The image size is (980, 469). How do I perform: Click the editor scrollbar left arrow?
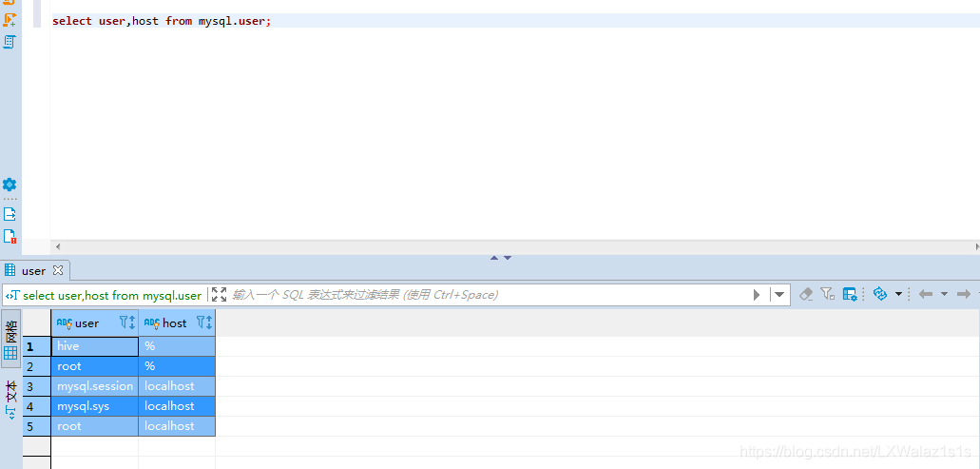57,247
